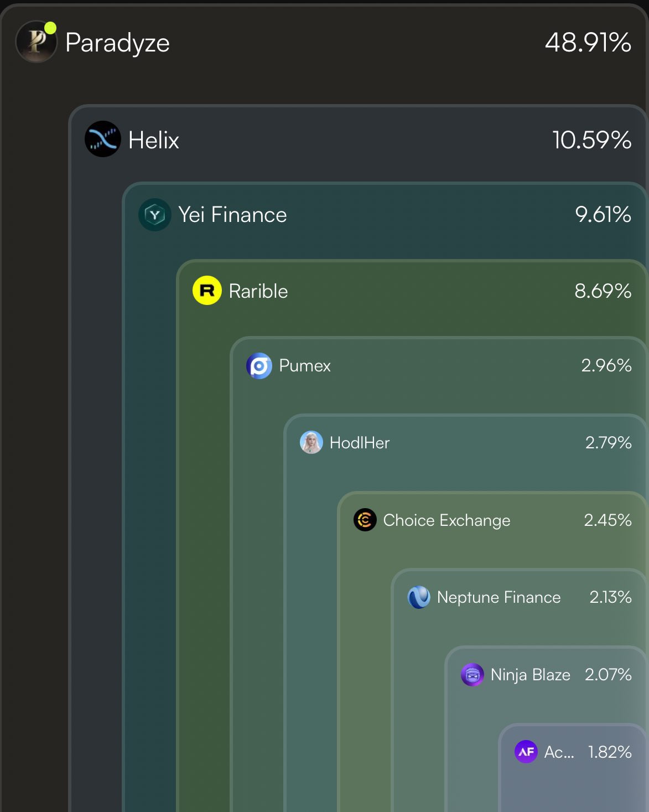The height and width of the screenshot is (812, 649).
Task: Select the truncated Ac... project label
Action: coord(559,752)
